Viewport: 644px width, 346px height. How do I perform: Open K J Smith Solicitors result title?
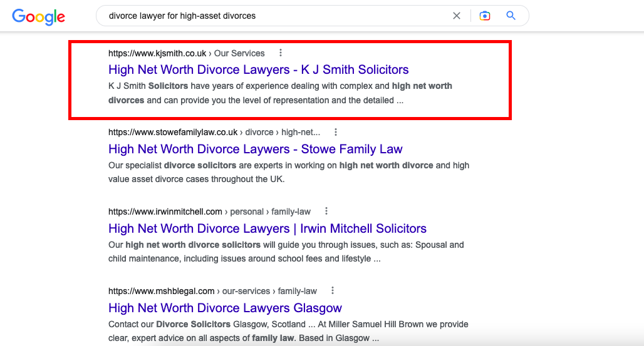258,69
